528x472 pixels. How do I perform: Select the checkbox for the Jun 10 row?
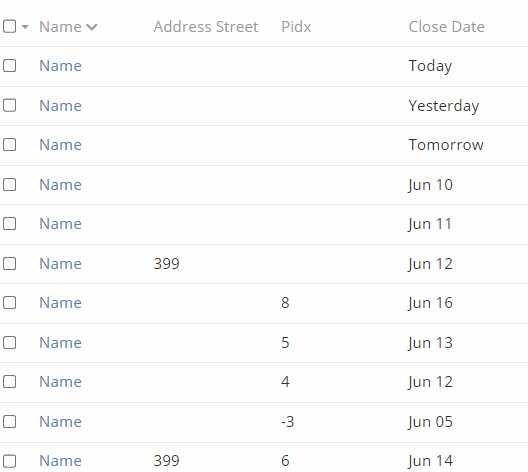pos(9,184)
